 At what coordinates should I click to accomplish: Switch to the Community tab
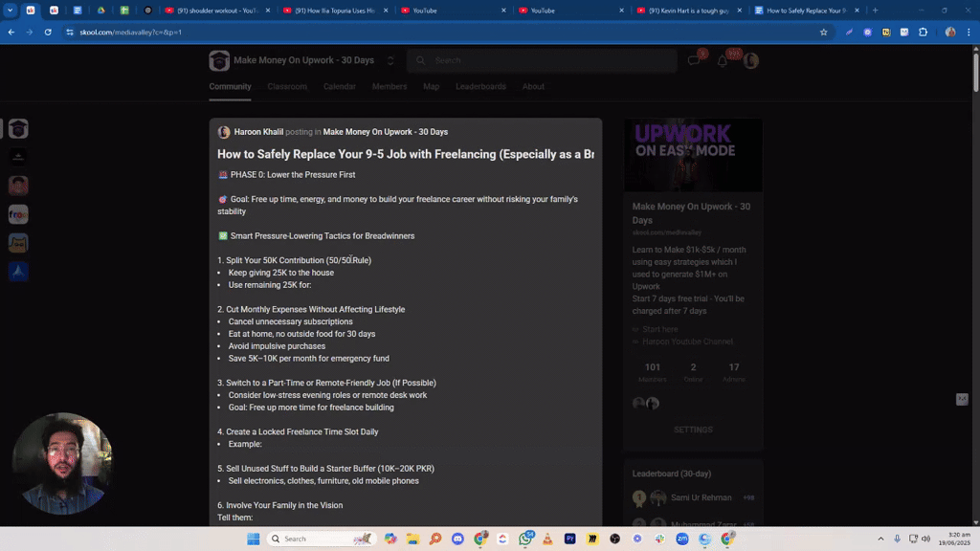(x=230, y=86)
